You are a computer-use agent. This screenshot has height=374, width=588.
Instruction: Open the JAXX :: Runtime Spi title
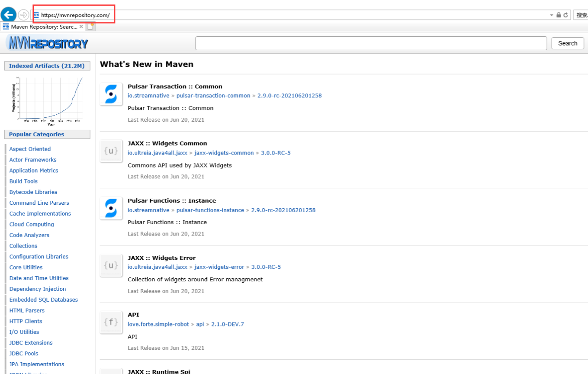pos(159,371)
